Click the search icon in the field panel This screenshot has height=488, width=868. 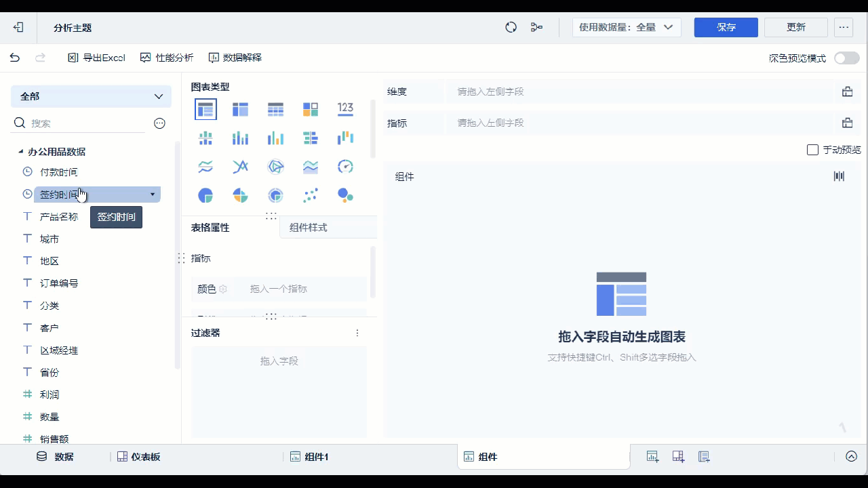coord(18,123)
